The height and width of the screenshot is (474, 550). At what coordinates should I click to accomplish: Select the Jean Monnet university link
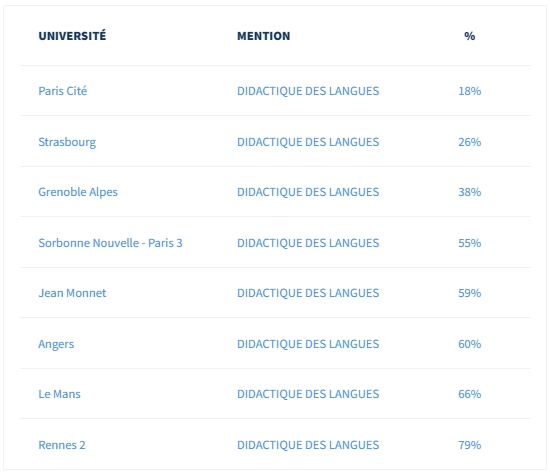pos(72,293)
